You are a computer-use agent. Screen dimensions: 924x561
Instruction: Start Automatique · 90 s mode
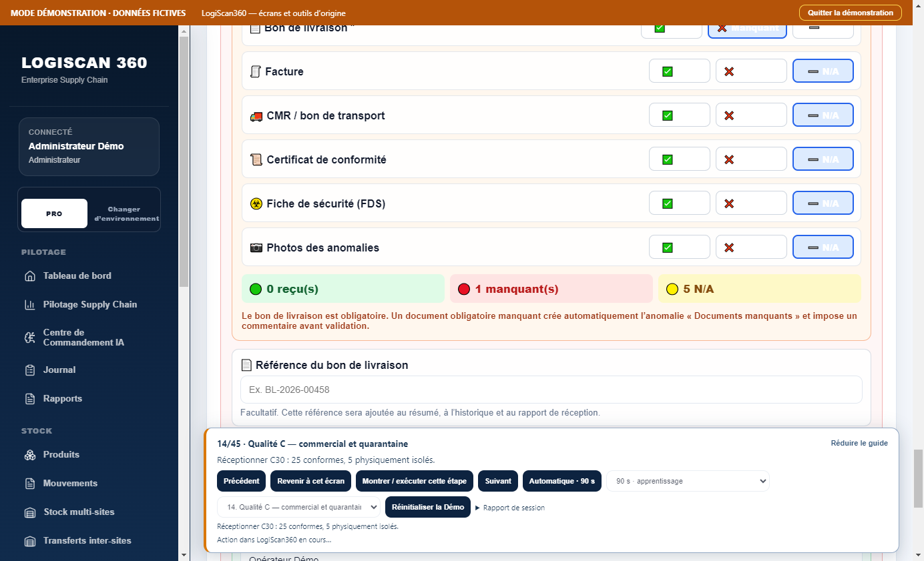(562, 481)
